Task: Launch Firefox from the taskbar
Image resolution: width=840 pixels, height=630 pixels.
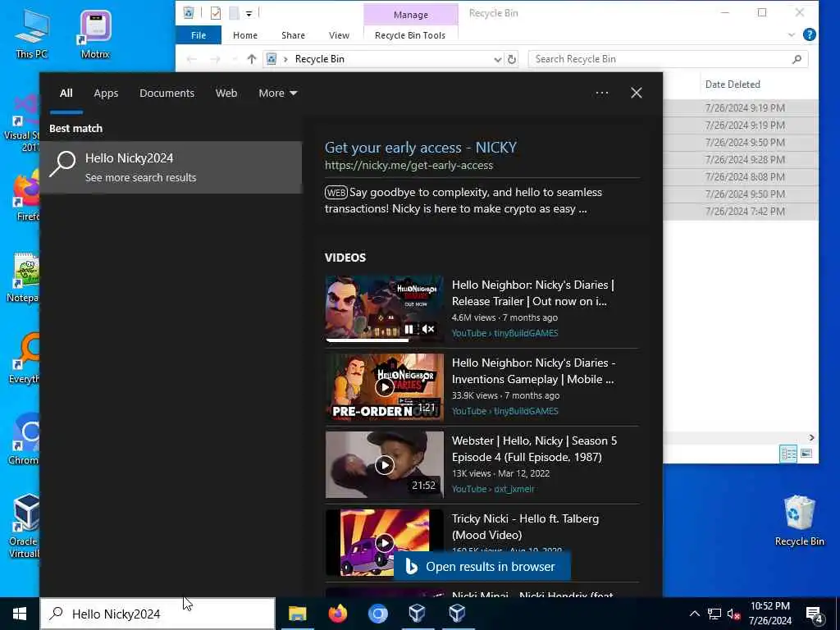Action: [x=337, y=614]
